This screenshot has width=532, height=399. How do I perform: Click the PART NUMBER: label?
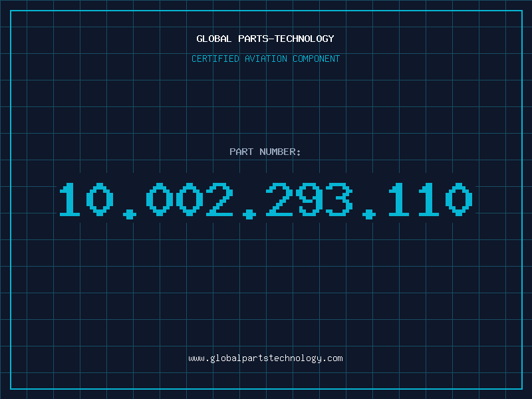click(x=265, y=152)
